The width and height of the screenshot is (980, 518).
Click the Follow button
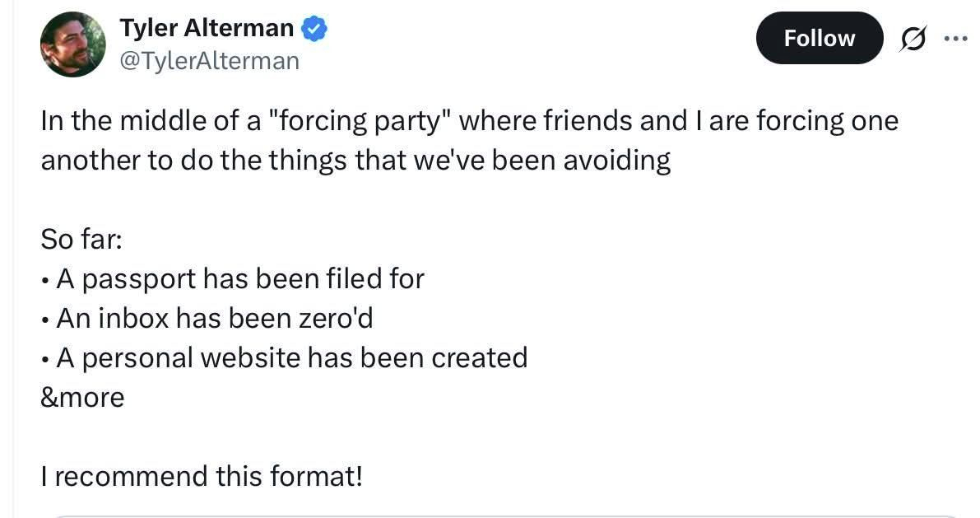(819, 38)
